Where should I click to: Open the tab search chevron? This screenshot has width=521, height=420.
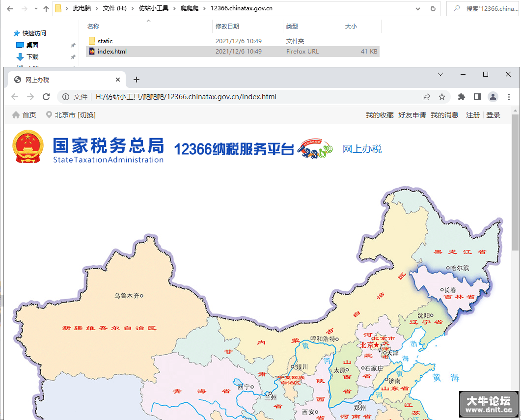click(x=440, y=74)
